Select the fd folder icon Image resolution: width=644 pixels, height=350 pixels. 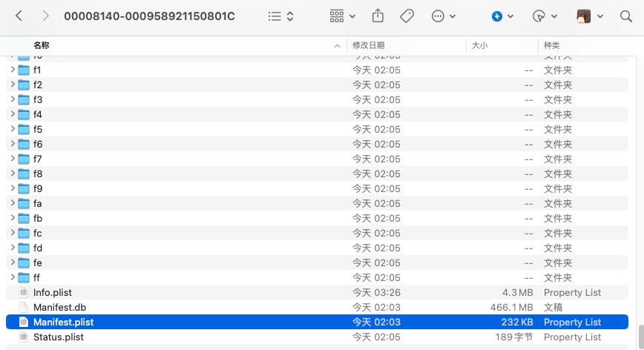coord(24,248)
